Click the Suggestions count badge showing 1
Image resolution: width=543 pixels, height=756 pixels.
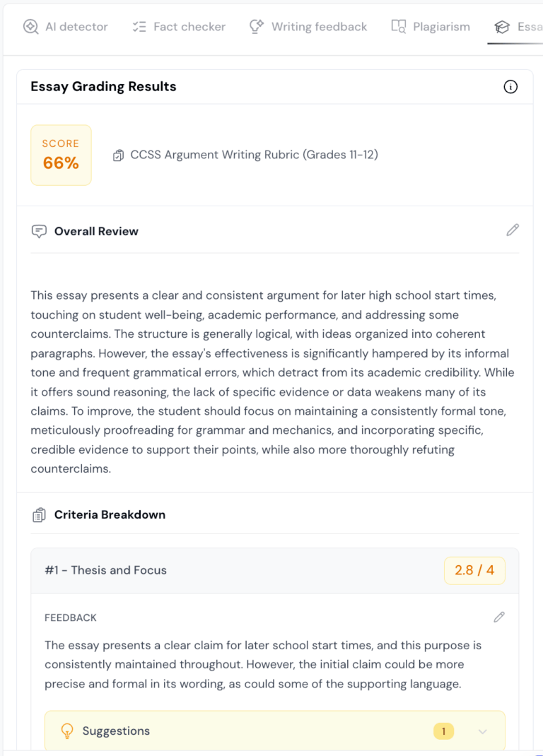click(443, 731)
